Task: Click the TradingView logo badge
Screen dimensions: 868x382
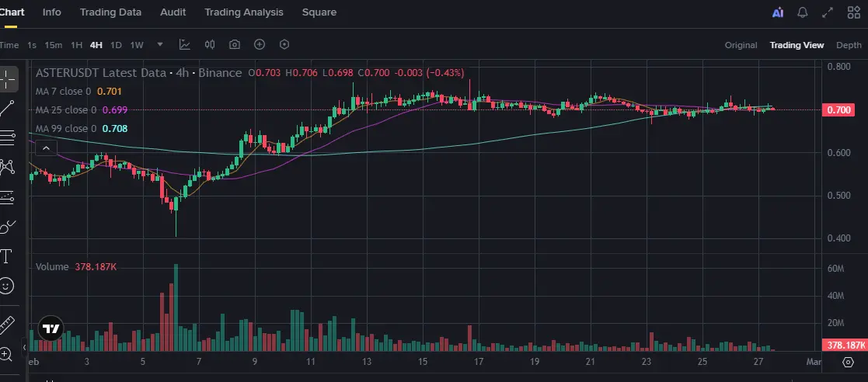Action: coord(51,329)
